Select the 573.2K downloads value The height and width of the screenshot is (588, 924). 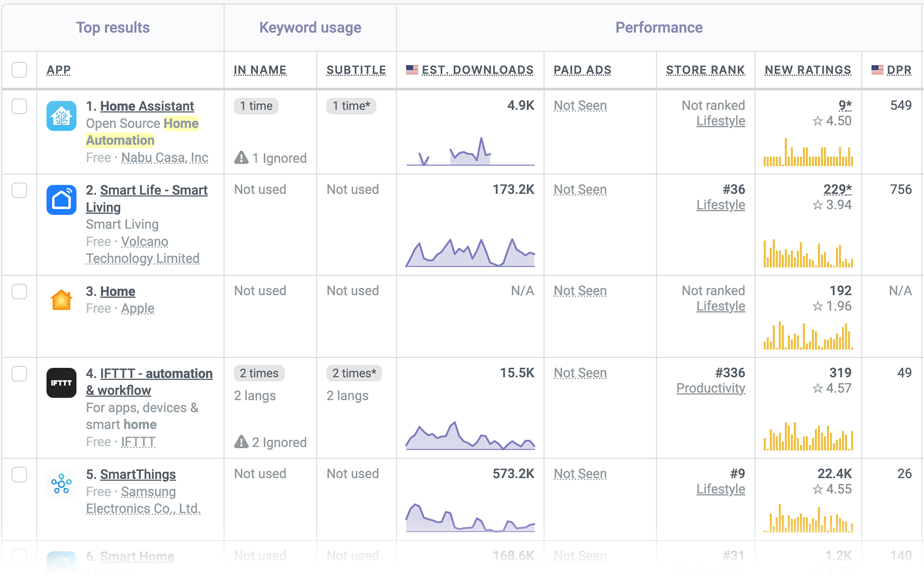[513, 474]
